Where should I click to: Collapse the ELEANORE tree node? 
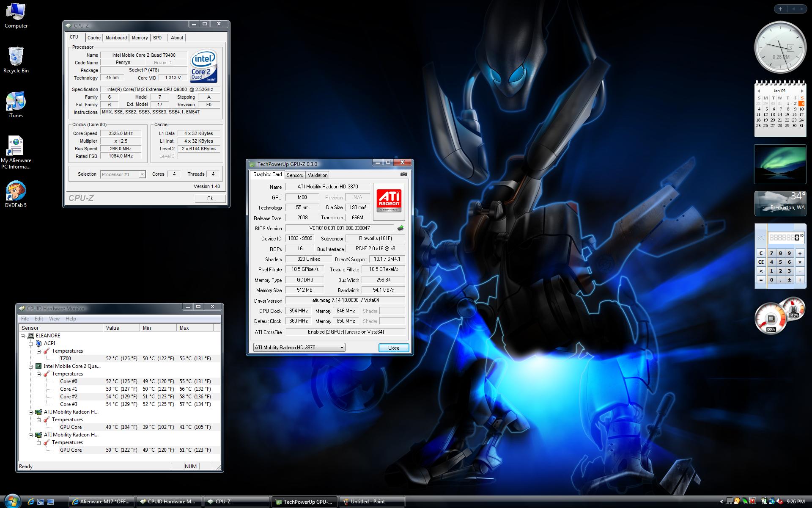pos(22,336)
